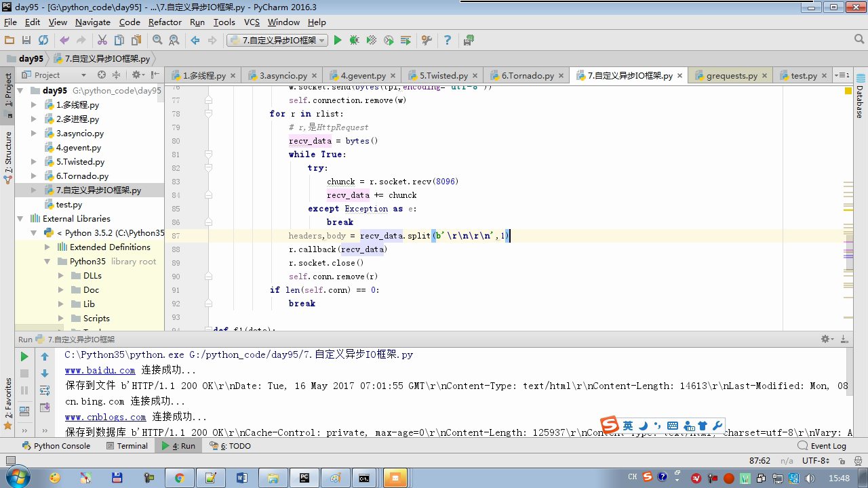Click the Cut scissors icon in toolbar
This screenshot has height=488, width=868.
pos(102,41)
